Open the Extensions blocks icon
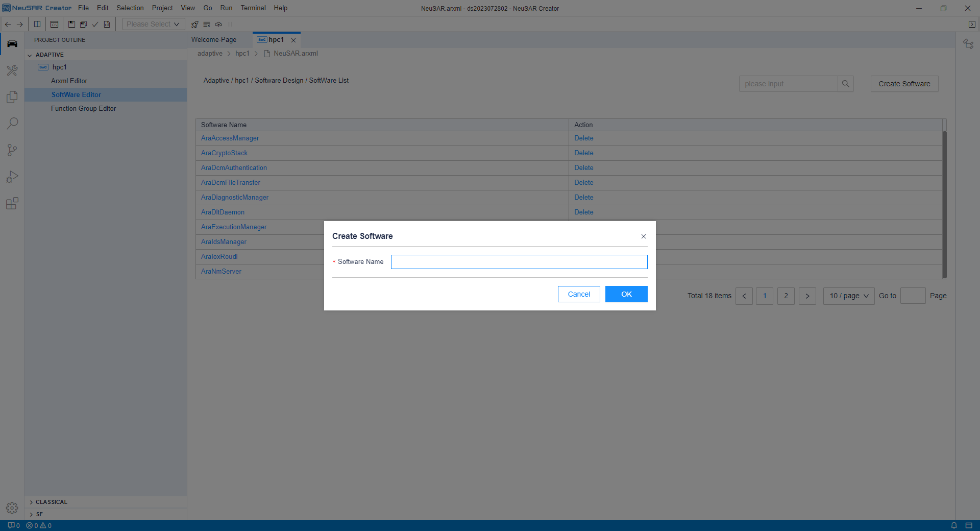 pos(12,204)
